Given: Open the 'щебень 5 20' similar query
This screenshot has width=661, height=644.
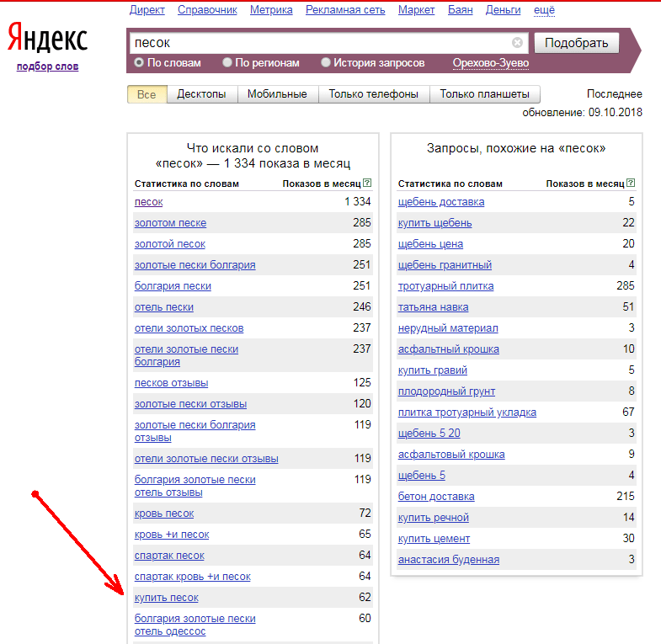Looking at the screenshot, I should [x=429, y=434].
